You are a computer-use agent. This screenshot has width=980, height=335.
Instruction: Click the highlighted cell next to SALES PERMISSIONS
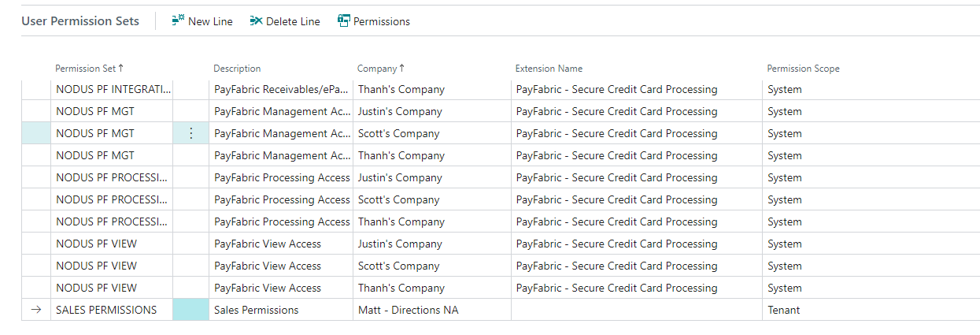(190, 311)
